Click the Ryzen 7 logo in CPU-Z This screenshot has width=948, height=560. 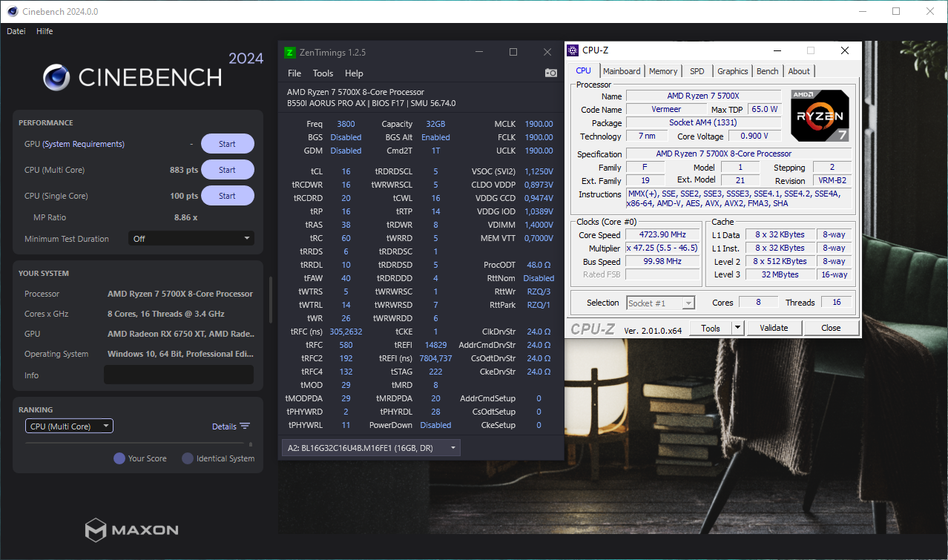(820, 115)
